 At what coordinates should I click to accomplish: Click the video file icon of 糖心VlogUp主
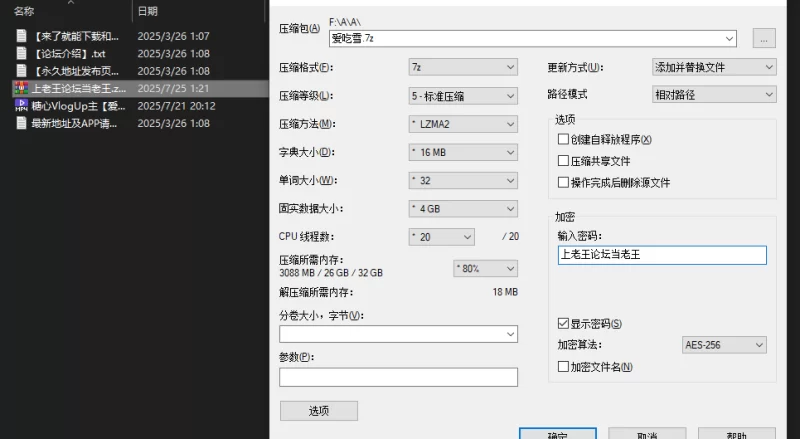click(x=21, y=106)
